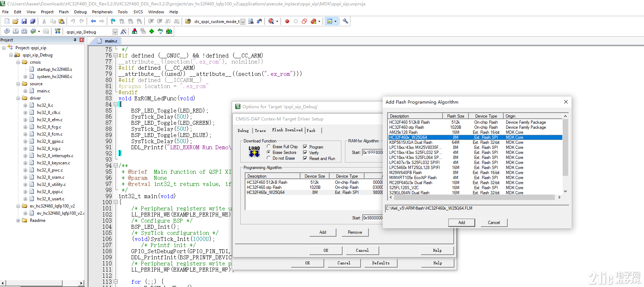Click Defaults in Options for Target dialog

click(x=381, y=263)
